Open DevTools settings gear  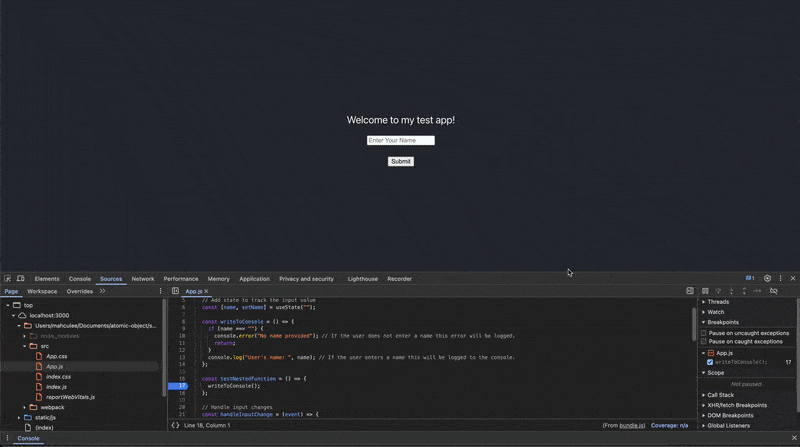[767, 278]
